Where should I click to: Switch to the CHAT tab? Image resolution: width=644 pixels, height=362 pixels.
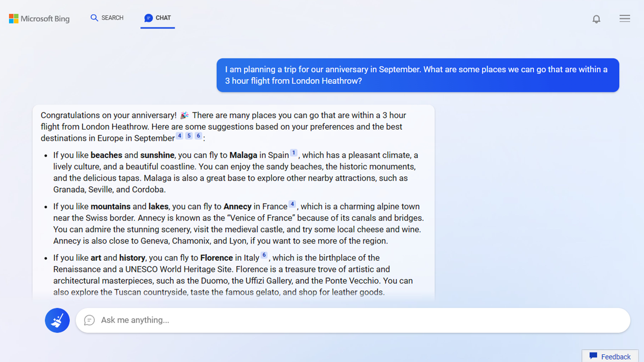[x=157, y=18]
